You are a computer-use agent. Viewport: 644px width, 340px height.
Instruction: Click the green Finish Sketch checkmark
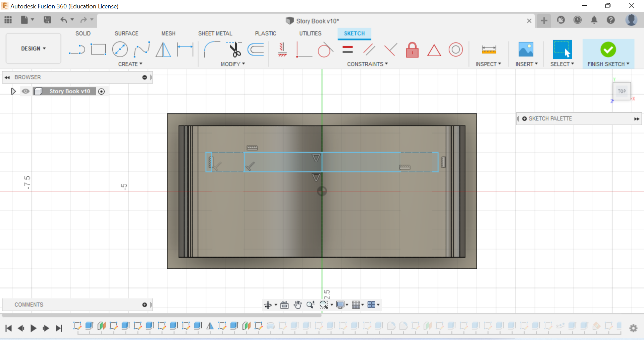click(608, 50)
